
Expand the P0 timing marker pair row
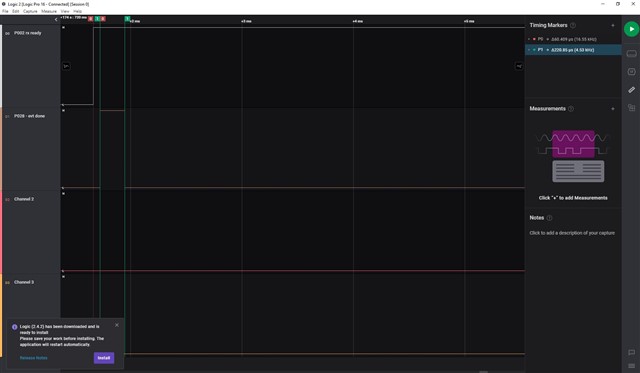tap(529, 39)
